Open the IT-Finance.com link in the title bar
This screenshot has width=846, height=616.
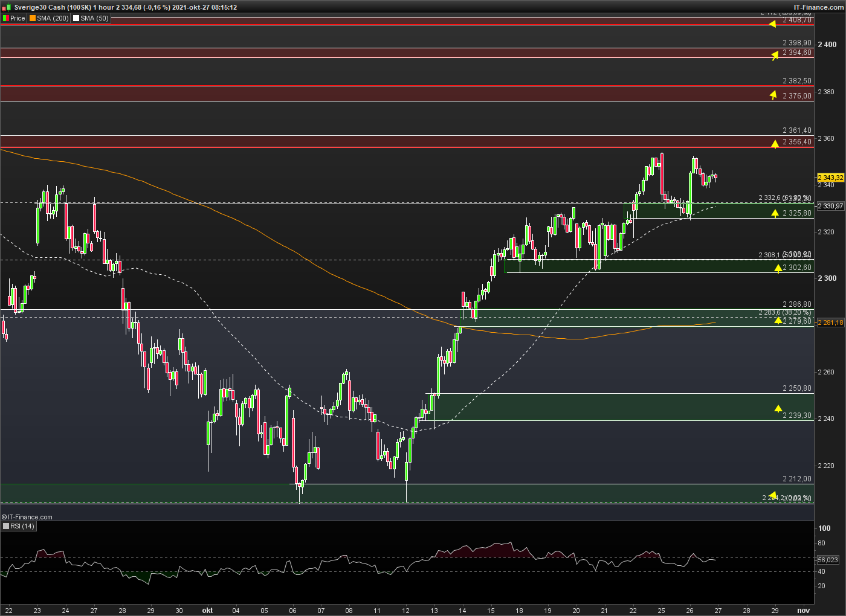819,7
